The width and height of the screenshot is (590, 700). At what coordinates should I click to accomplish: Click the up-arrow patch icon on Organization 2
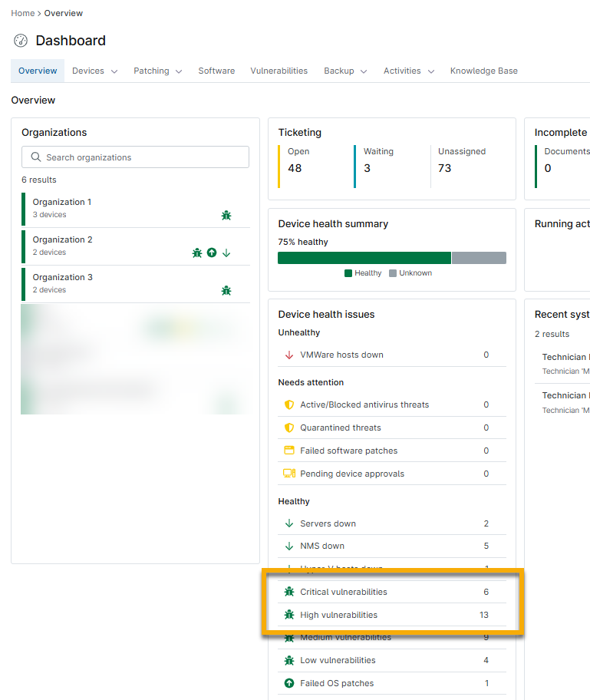pos(212,253)
